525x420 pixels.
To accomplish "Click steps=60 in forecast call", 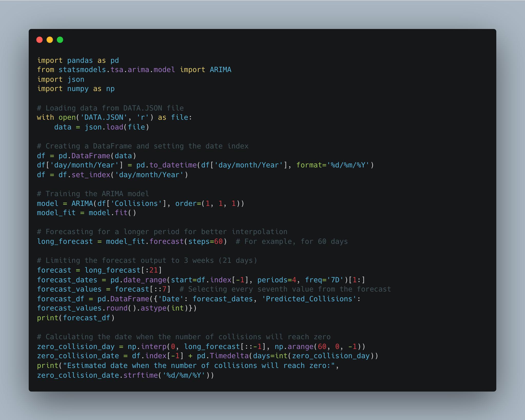I will [x=205, y=242].
